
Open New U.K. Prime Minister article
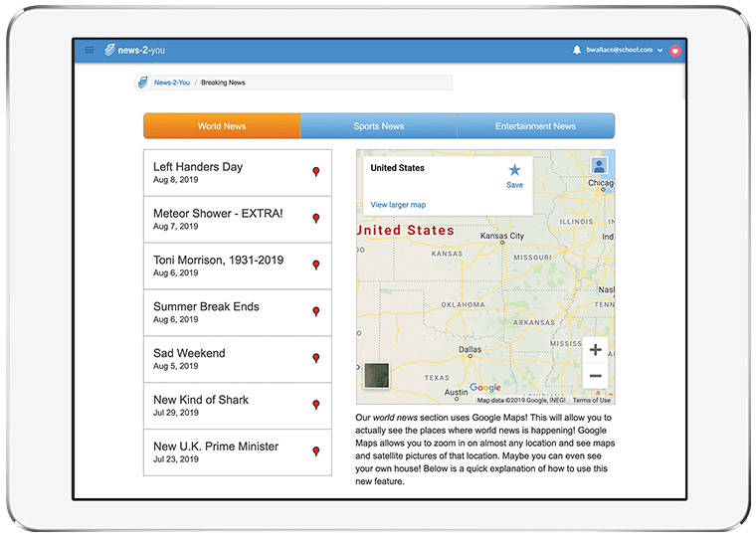[238, 452]
